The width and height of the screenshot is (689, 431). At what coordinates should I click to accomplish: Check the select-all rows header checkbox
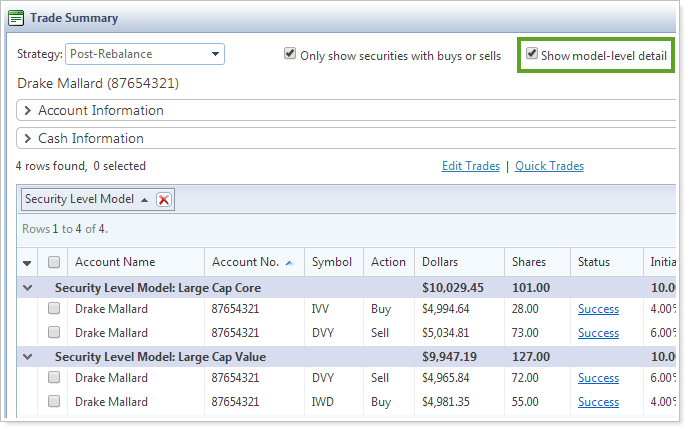(x=54, y=263)
